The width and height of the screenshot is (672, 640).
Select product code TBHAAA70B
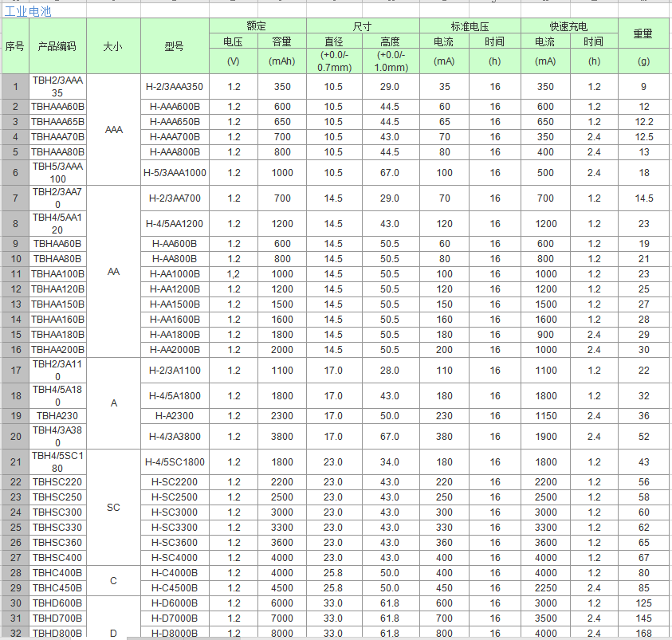click(57, 137)
